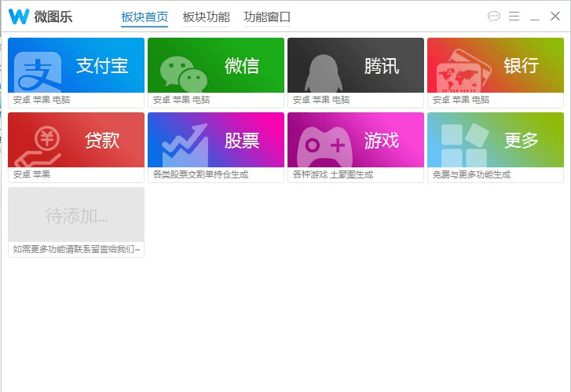Click 安卓 苹果 电脑 under 支付宝
Image resolution: width=571 pixels, height=392 pixels.
(42, 100)
